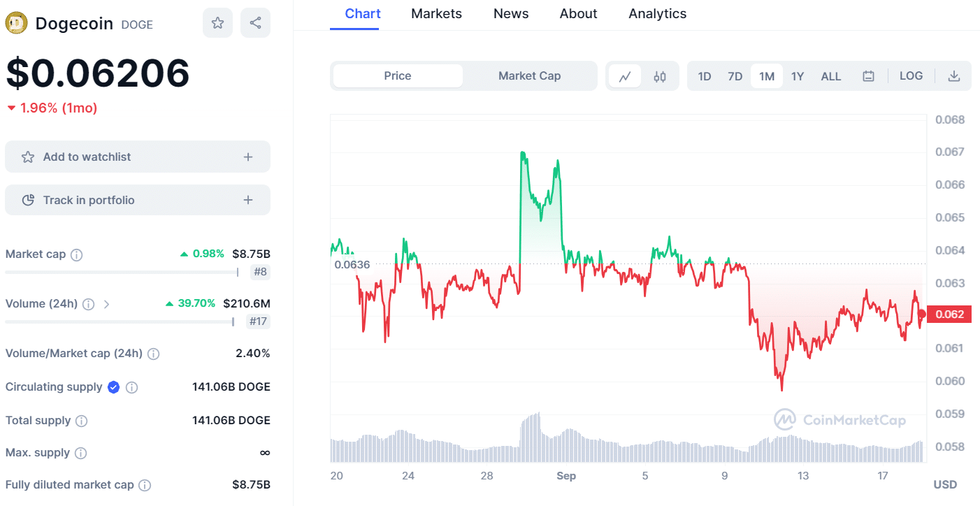Open the Markets tab

pyautogui.click(x=436, y=14)
